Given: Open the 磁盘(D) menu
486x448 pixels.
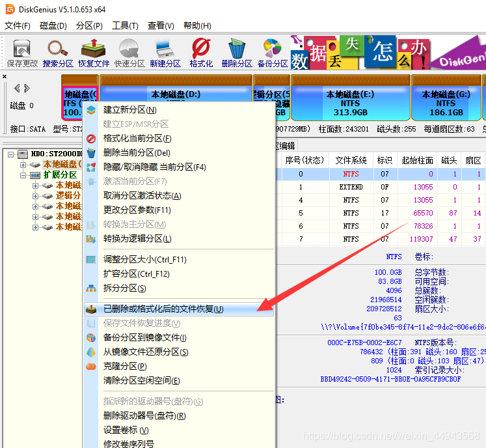Looking at the screenshot, I should pyautogui.click(x=53, y=26).
